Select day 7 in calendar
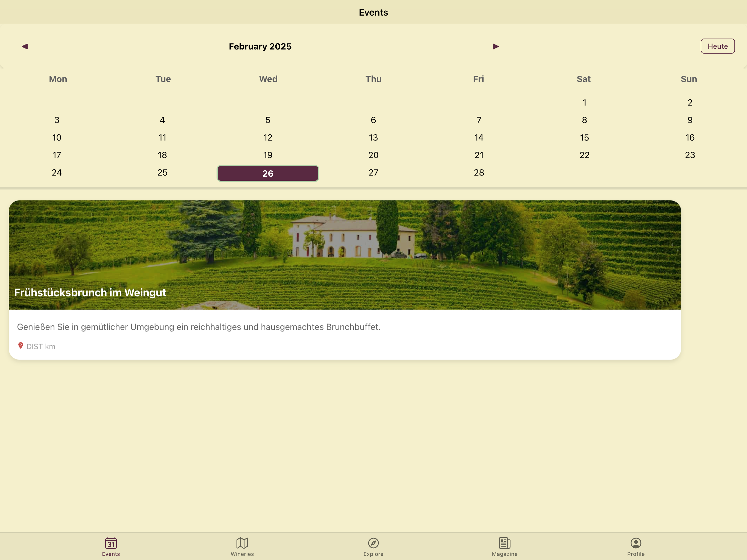 click(x=479, y=120)
